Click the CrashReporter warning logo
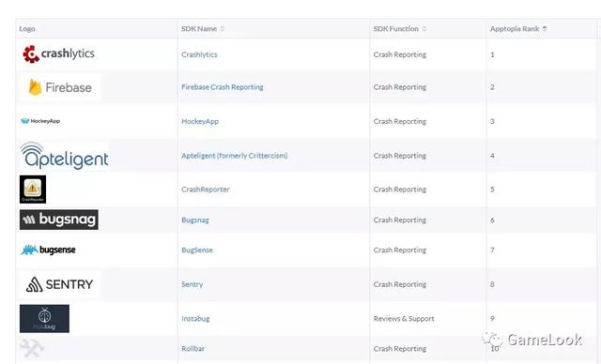Image resolution: width=601 pixels, height=364 pixels. tap(33, 190)
